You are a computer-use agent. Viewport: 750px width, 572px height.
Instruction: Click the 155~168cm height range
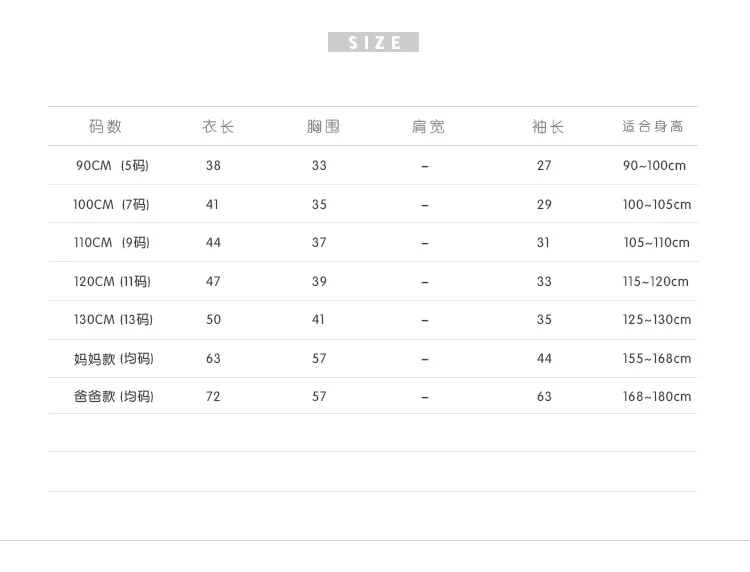pyautogui.click(x=657, y=359)
